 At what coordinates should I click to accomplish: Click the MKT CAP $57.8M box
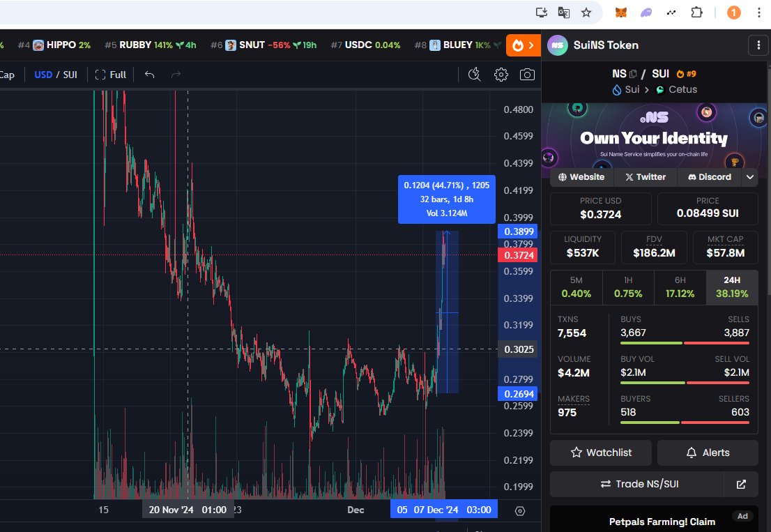pos(725,247)
